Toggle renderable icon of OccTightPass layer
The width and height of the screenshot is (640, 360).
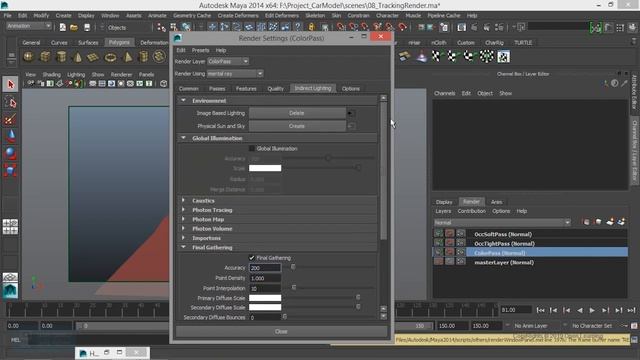tap(439, 243)
